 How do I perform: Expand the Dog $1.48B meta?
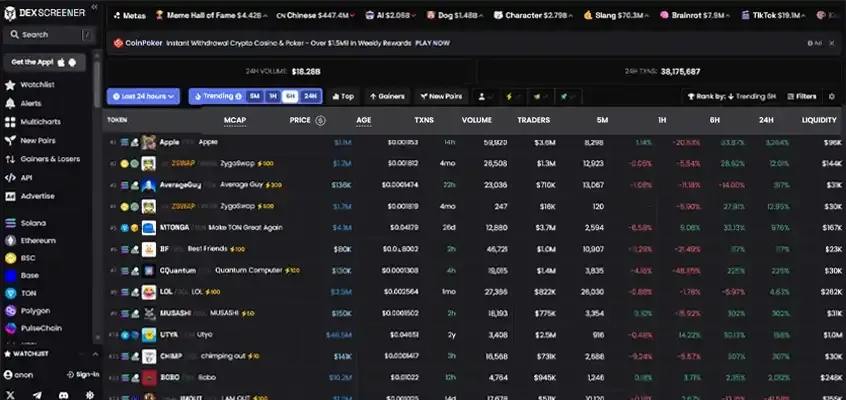[455, 16]
